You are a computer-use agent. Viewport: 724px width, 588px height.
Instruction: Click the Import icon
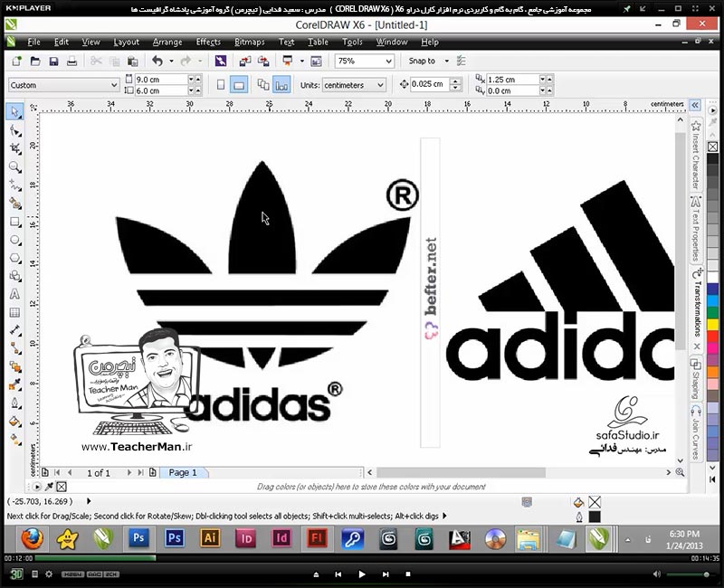(x=245, y=61)
